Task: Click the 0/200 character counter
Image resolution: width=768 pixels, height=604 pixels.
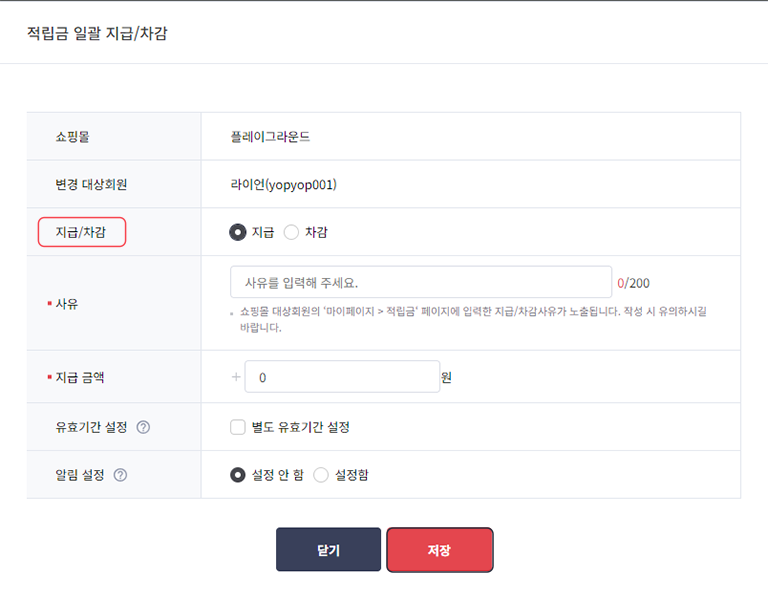Action: pyautogui.click(x=633, y=283)
